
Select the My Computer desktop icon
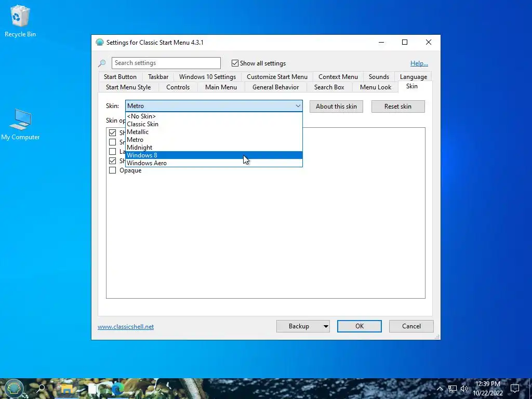click(x=20, y=125)
